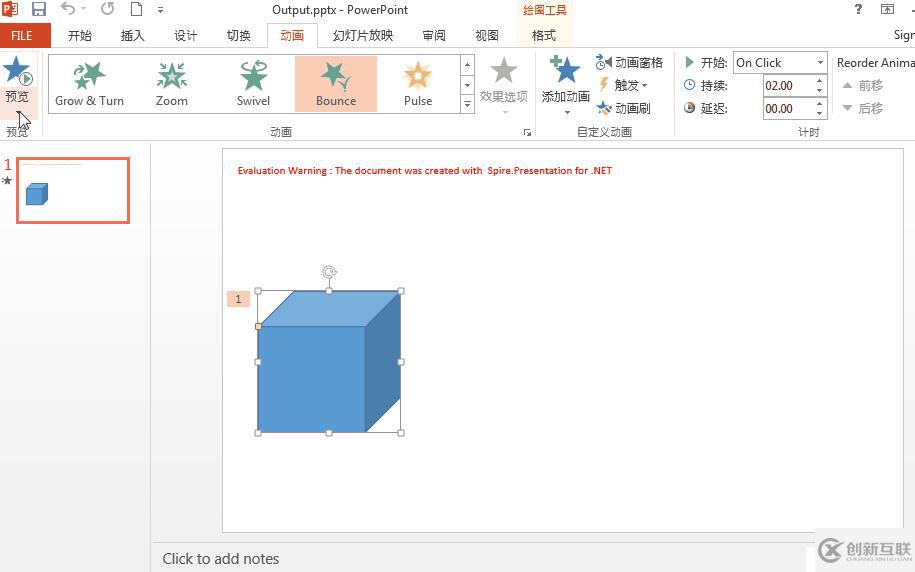Undo the last action
This screenshot has width=915, height=572.
point(68,9)
